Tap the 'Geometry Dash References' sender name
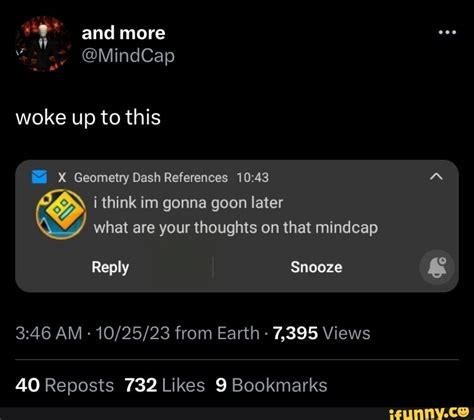This screenshot has width=474, height=420. 151,178
